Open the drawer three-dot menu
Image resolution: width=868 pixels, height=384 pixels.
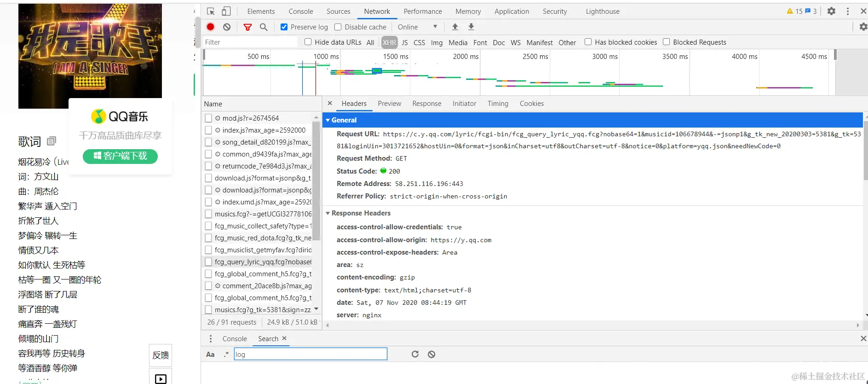[x=211, y=339]
